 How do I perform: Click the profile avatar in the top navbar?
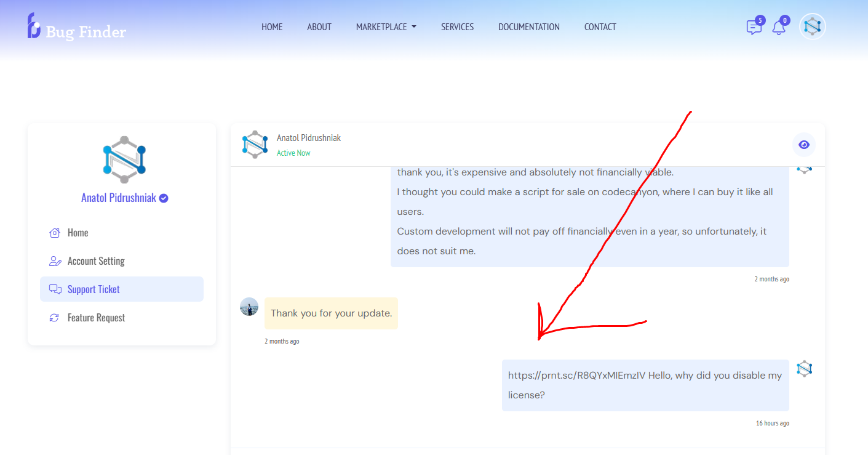click(x=812, y=26)
